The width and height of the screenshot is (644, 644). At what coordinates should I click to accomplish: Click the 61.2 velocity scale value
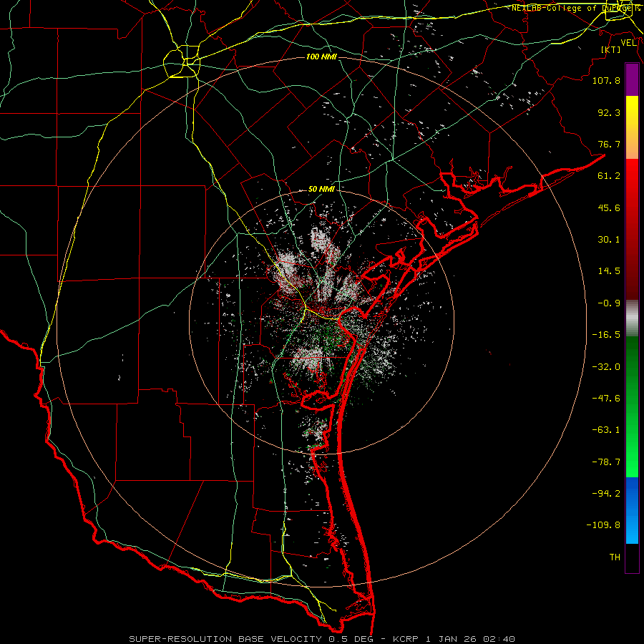coord(609,176)
